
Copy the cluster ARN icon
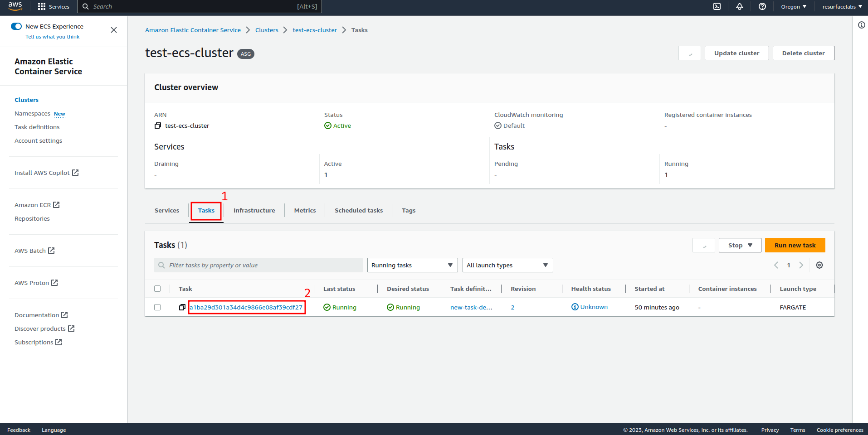click(158, 126)
